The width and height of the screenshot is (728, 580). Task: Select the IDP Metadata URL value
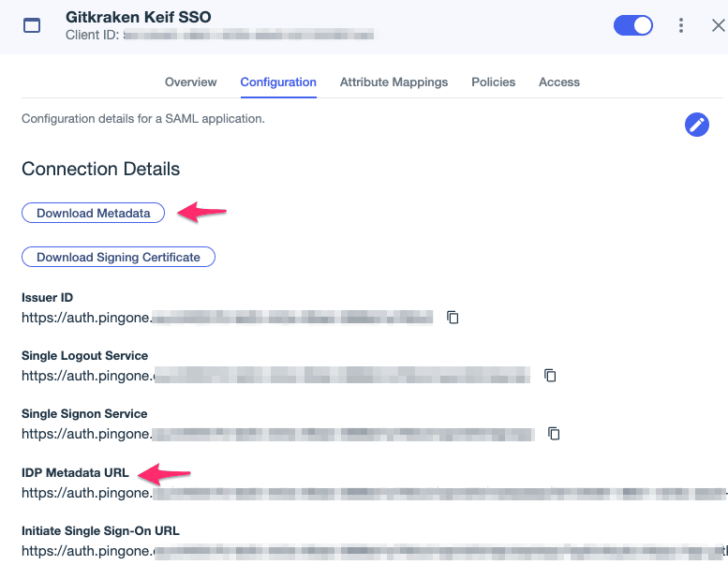tap(374, 493)
